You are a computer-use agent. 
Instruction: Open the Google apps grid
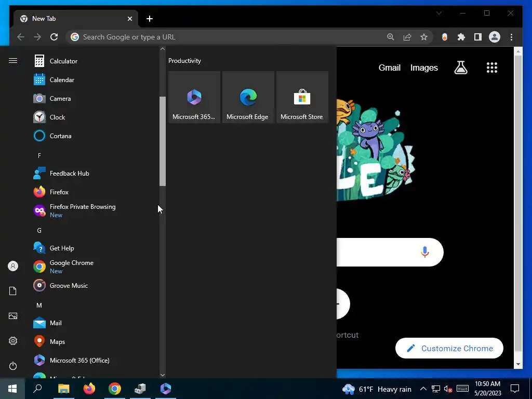pos(491,68)
